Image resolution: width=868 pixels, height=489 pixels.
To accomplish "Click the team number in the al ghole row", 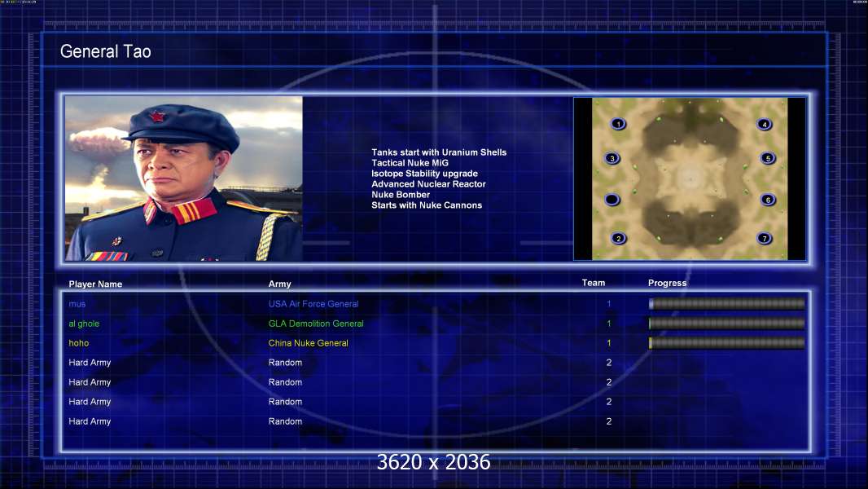I will (608, 324).
